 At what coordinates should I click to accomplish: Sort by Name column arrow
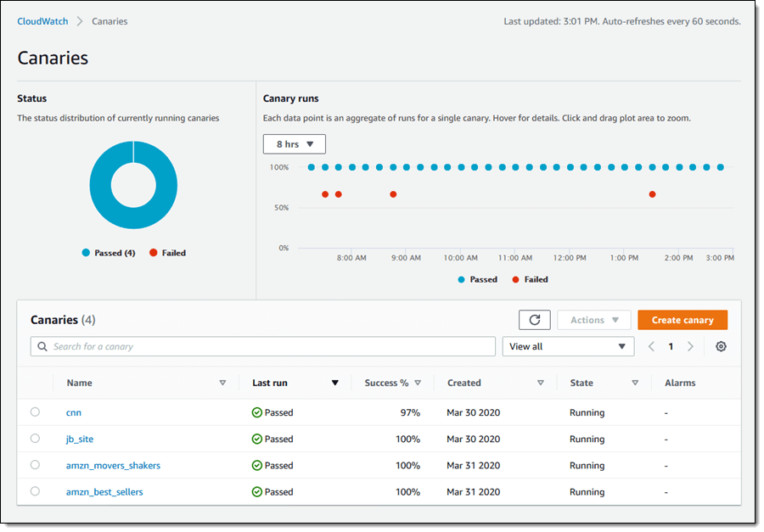pyautogui.click(x=222, y=383)
